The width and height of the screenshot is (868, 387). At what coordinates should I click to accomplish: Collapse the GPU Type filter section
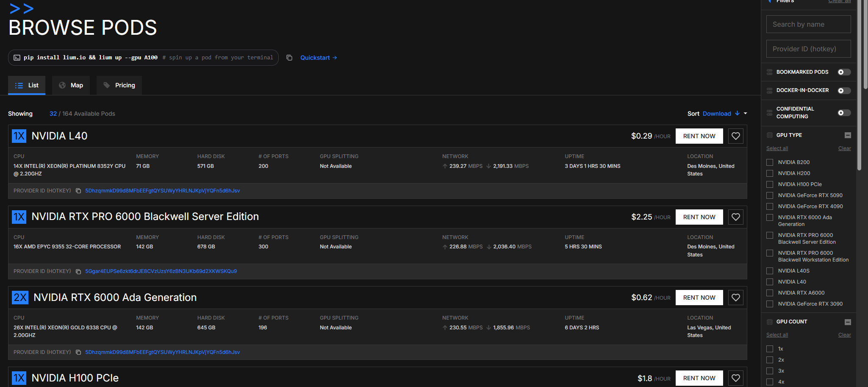848,135
